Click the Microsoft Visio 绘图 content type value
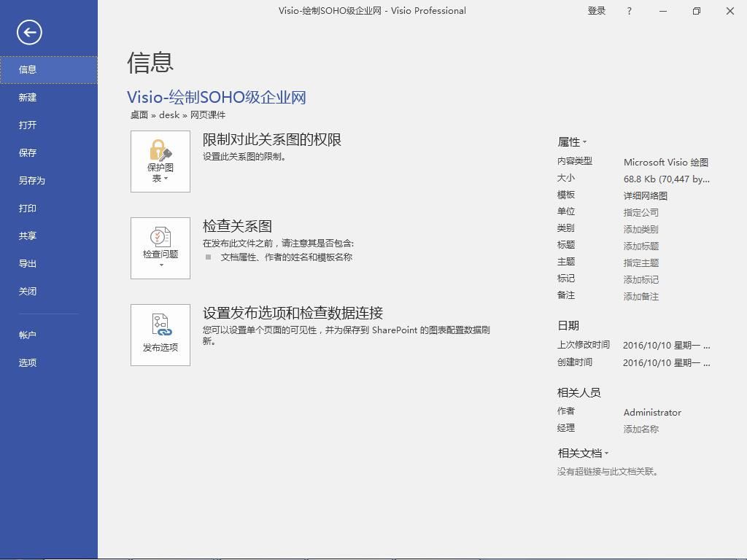This screenshot has height=560, width=747. click(665, 163)
